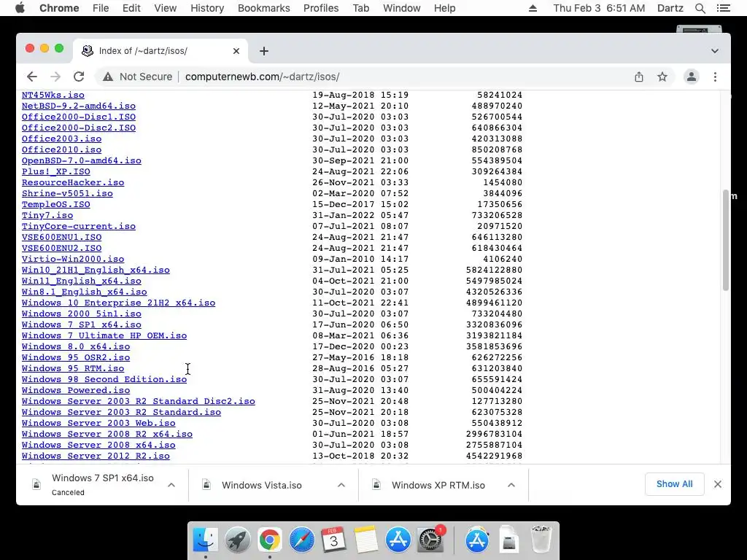Open Control Center icon in menu bar
This screenshot has width=747, height=560.
pyautogui.click(x=723, y=8)
